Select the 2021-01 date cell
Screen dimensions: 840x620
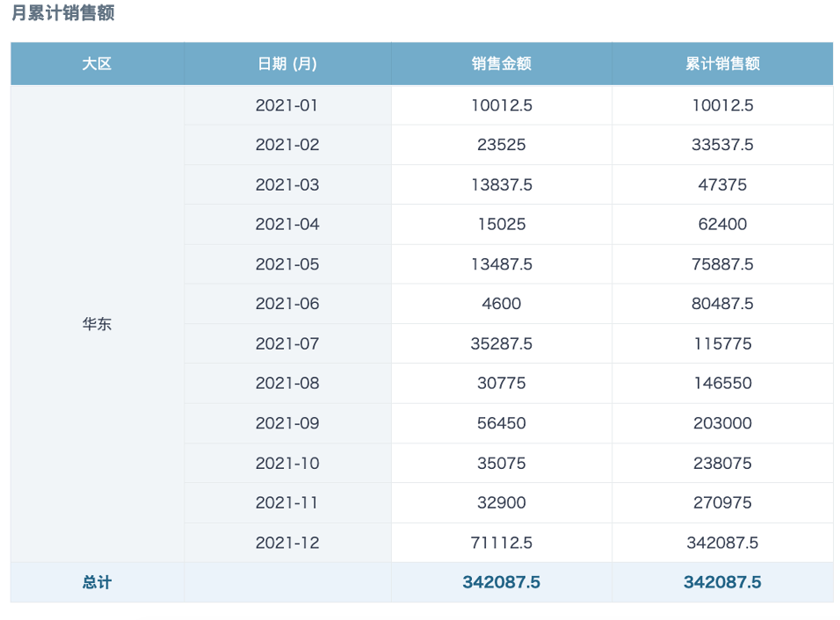click(x=287, y=105)
